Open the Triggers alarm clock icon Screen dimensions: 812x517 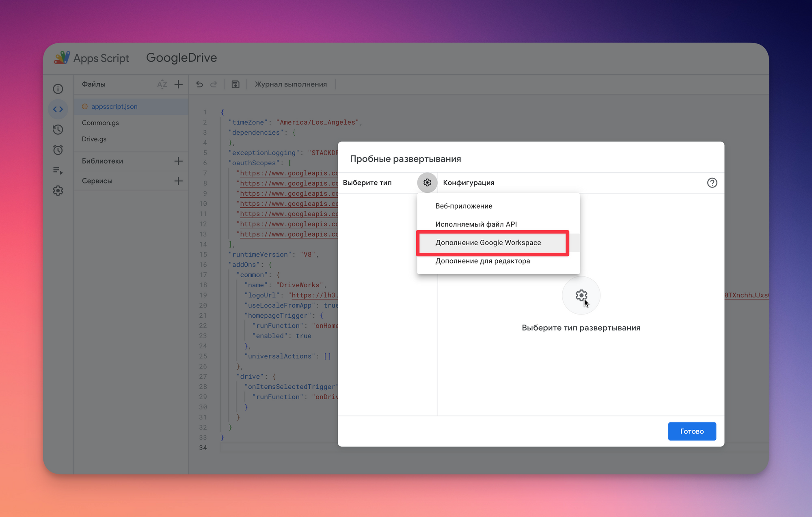(x=58, y=150)
